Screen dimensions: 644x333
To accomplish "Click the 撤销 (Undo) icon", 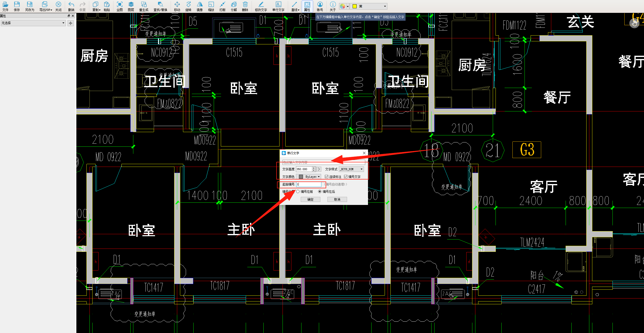I will pyautogui.click(x=71, y=6).
